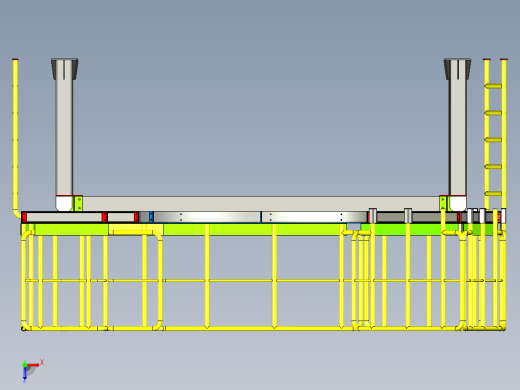520x390 pixels.
Task: Select the green angle bracket under right column
Action: [x=443, y=203]
